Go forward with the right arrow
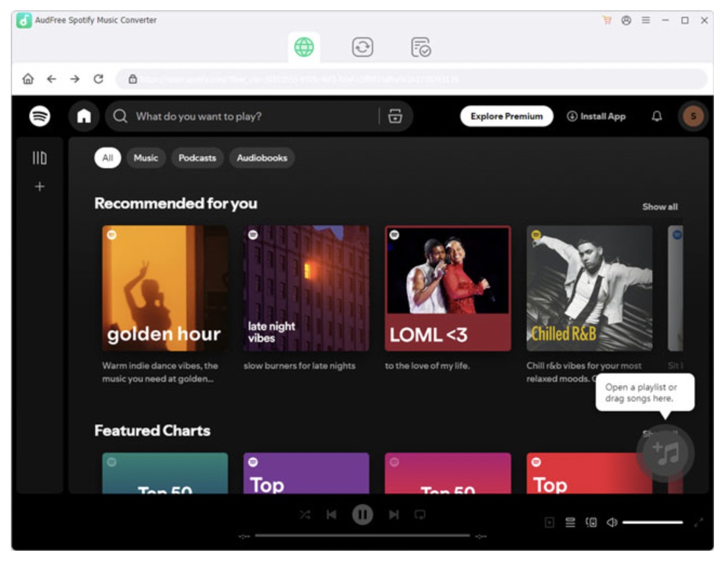Screen dimensions: 728x561 click(75, 79)
